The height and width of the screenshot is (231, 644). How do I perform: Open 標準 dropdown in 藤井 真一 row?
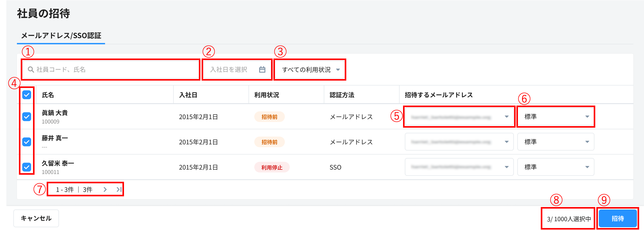pos(555,142)
